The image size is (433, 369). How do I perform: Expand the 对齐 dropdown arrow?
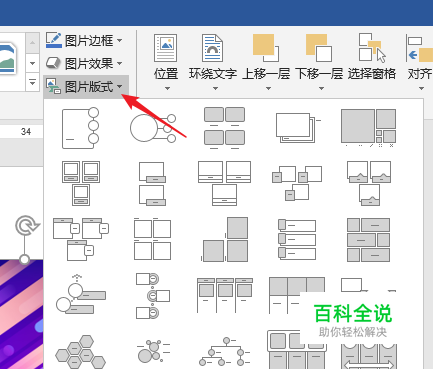click(x=421, y=88)
